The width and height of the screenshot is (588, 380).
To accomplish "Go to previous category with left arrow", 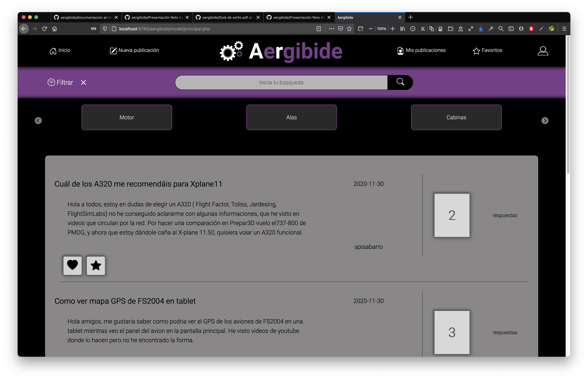I will pyautogui.click(x=38, y=120).
